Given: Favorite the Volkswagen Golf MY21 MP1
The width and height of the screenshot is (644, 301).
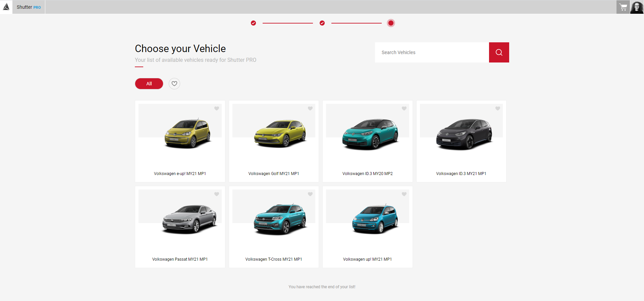Looking at the screenshot, I should point(310,109).
